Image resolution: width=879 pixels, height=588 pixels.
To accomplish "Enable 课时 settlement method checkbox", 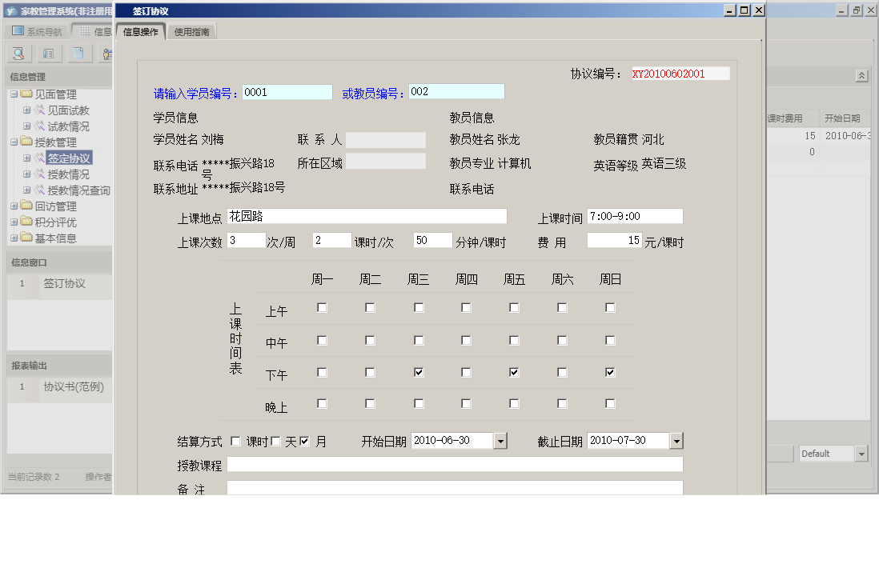I will [x=235, y=440].
